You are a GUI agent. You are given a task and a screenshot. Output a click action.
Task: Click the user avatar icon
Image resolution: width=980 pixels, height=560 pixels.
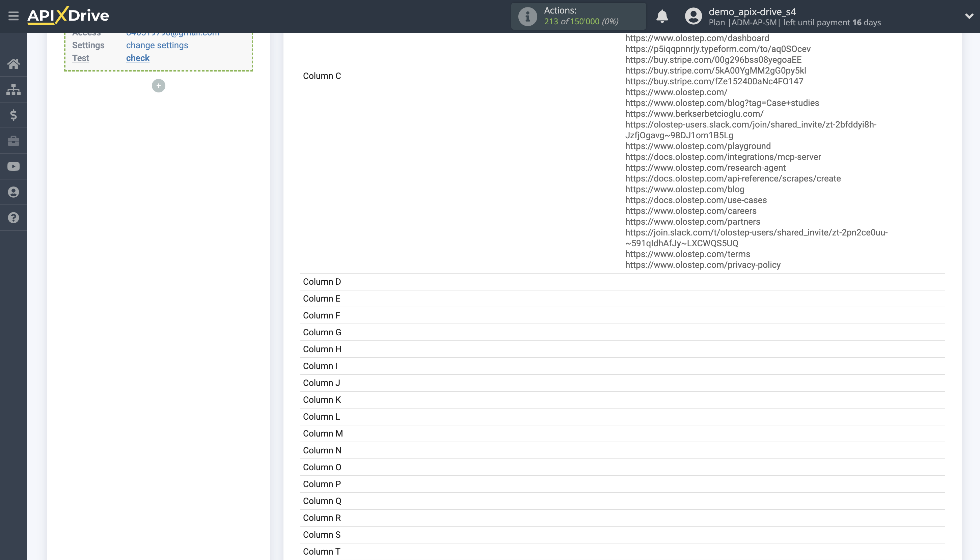point(693,16)
